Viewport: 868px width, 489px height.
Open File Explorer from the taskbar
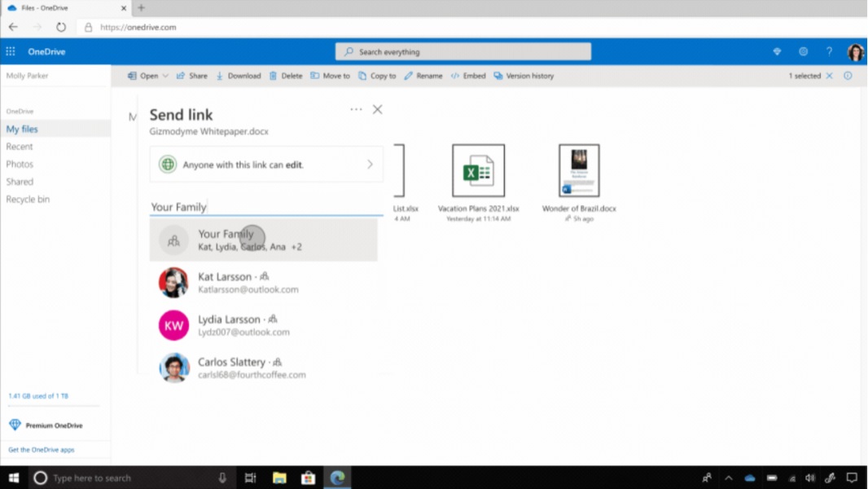pyautogui.click(x=279, y=478)
